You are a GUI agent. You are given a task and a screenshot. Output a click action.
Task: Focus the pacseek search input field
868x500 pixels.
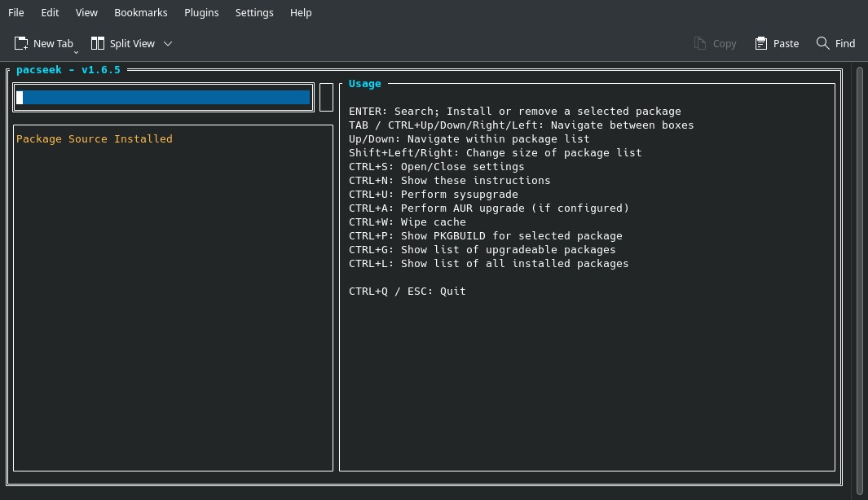(163, 98)
